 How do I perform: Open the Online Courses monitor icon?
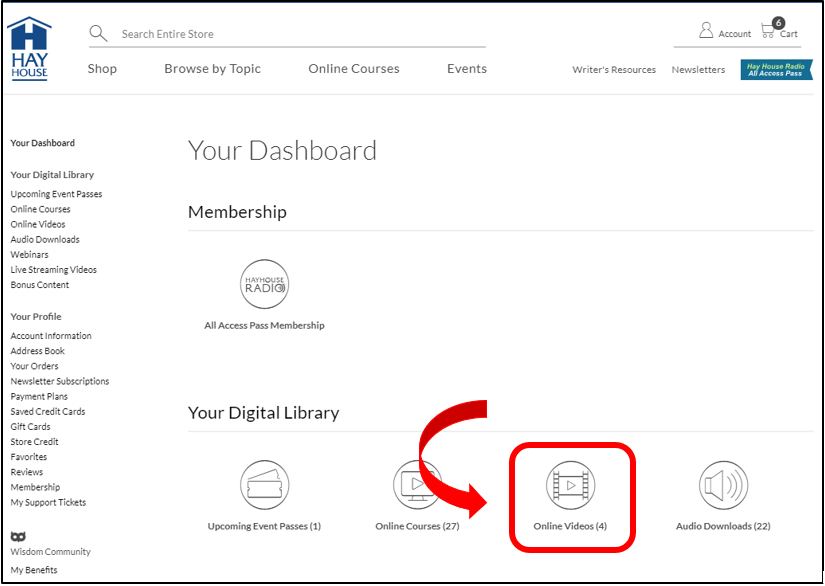click(x=416, y=485)
